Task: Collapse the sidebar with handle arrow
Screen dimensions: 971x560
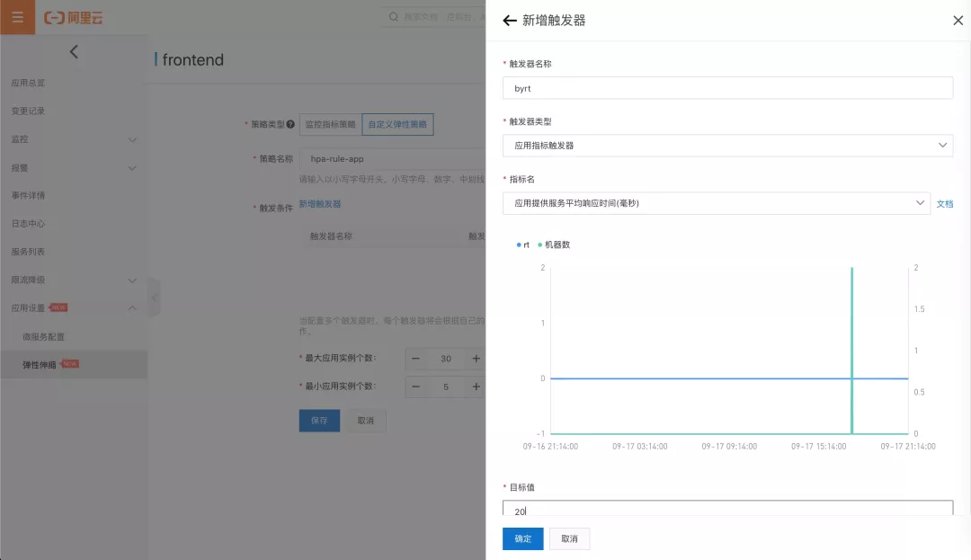Action: point(155,298)
